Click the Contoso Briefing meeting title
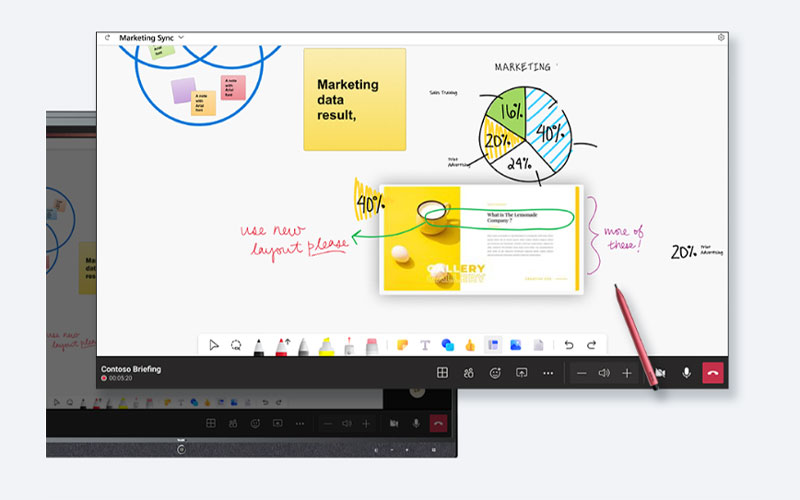 (x=131, y=369)
